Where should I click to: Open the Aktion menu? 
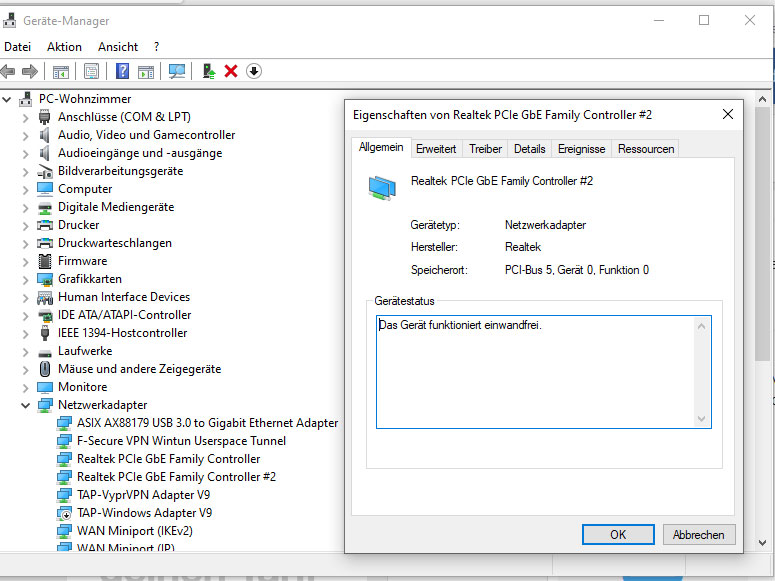pyautogui.click(x=64, y=46)
